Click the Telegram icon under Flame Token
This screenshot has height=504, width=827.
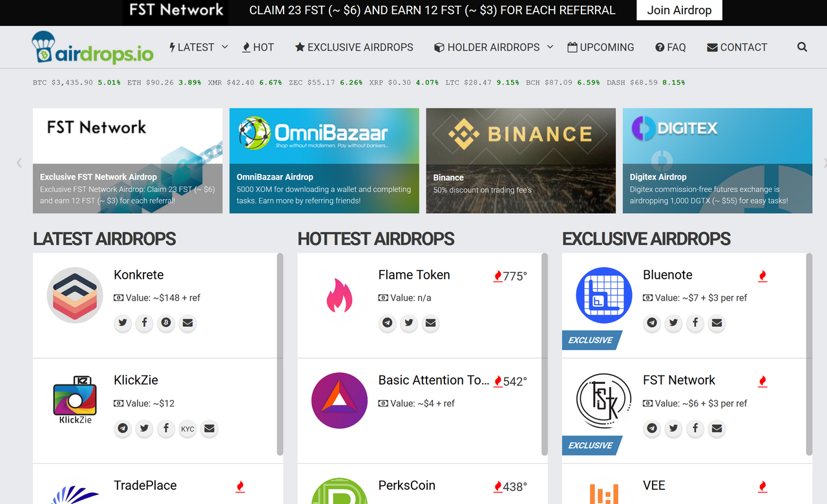387,322
